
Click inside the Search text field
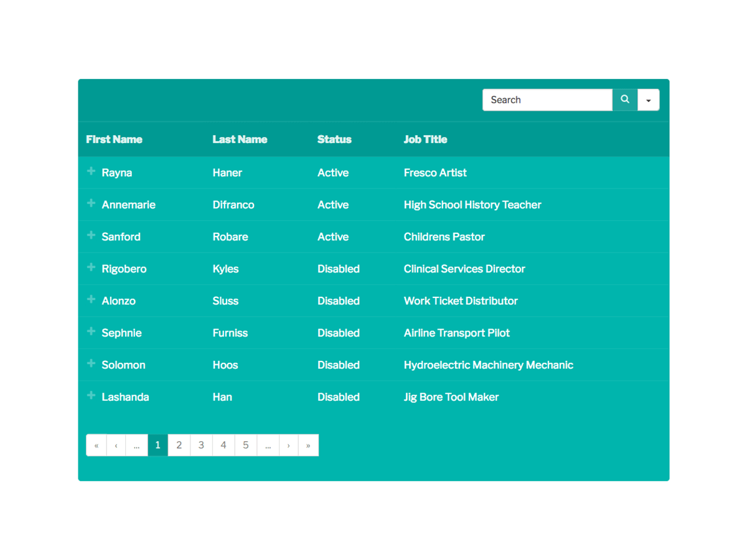pyautogui.click(x=547, y=100)
